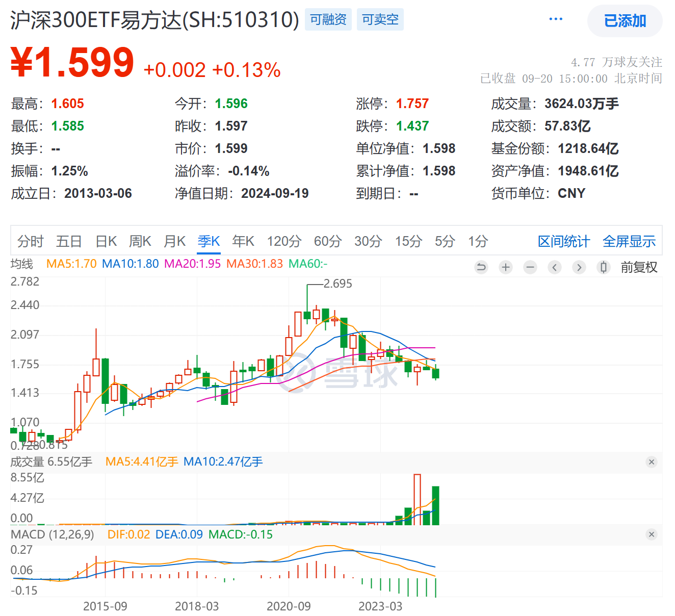Click the current price ¥1.599

pos(72,63)
